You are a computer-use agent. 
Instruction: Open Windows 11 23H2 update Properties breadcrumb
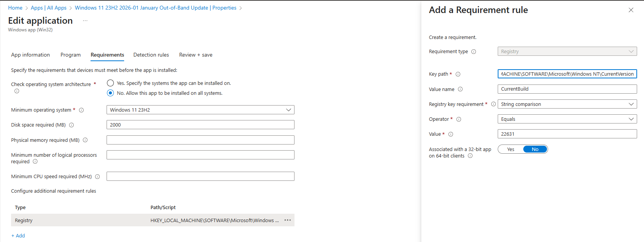155,8
